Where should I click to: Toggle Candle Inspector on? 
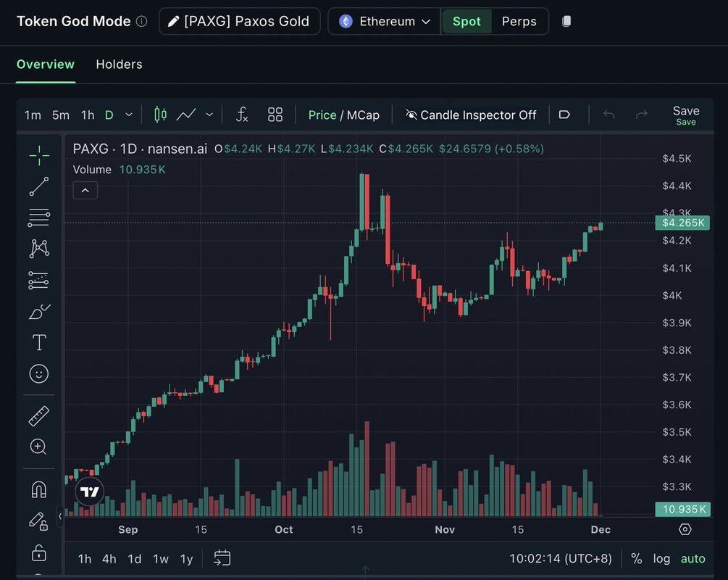[471, 115]
